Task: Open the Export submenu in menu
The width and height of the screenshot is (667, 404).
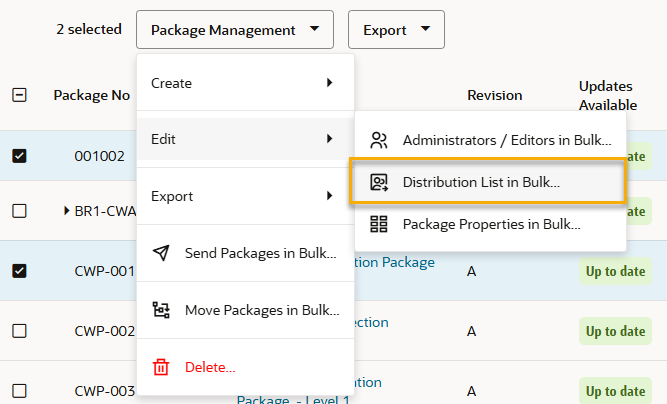Action: click(245, 195)
